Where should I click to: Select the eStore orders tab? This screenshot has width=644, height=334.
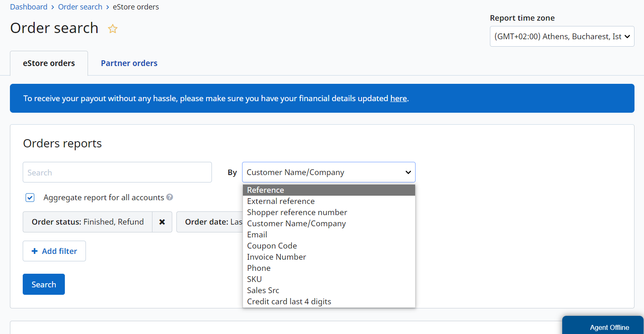click(x=49, y=63)
